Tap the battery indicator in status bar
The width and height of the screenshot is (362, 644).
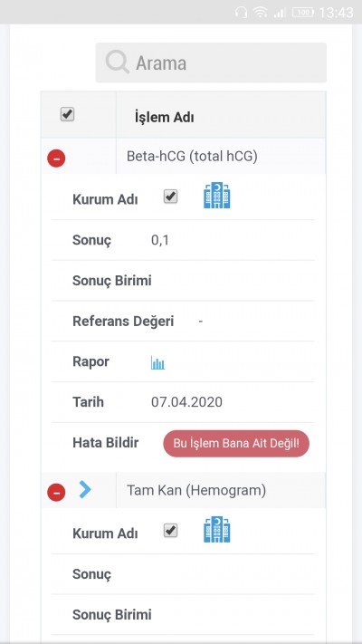point(303,13)
